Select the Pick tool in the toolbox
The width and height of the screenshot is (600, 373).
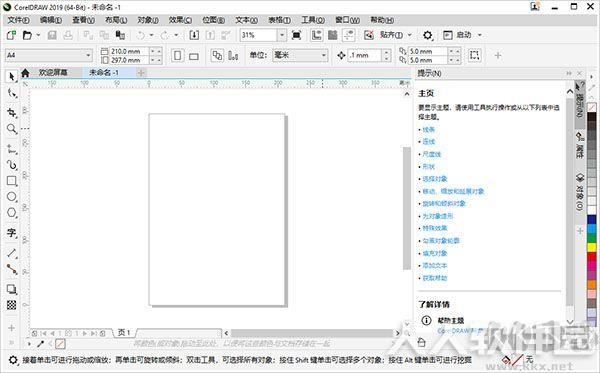[11, 77]
